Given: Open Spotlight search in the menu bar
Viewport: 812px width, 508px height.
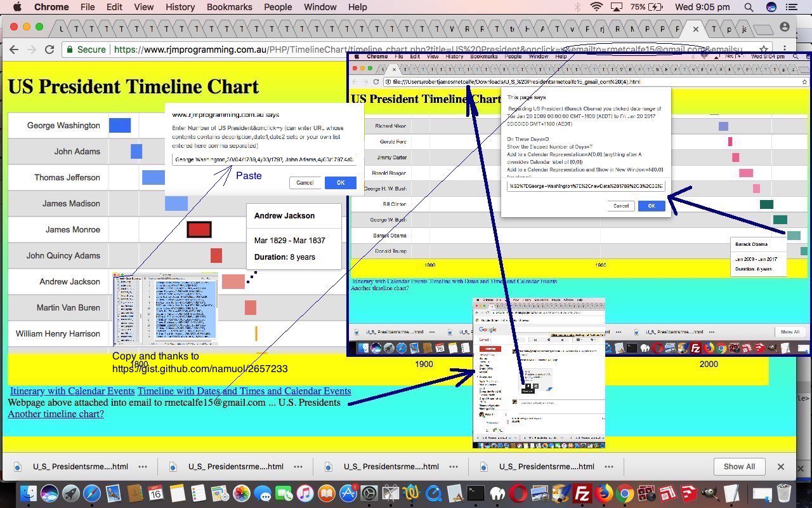Looking at the screenshot, I should (749, 7).
